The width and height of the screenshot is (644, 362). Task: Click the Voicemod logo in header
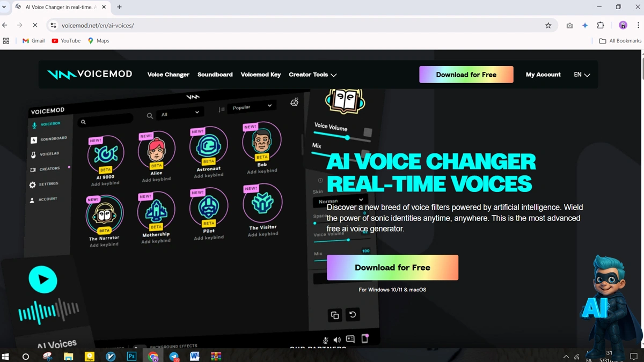(89, 75)
